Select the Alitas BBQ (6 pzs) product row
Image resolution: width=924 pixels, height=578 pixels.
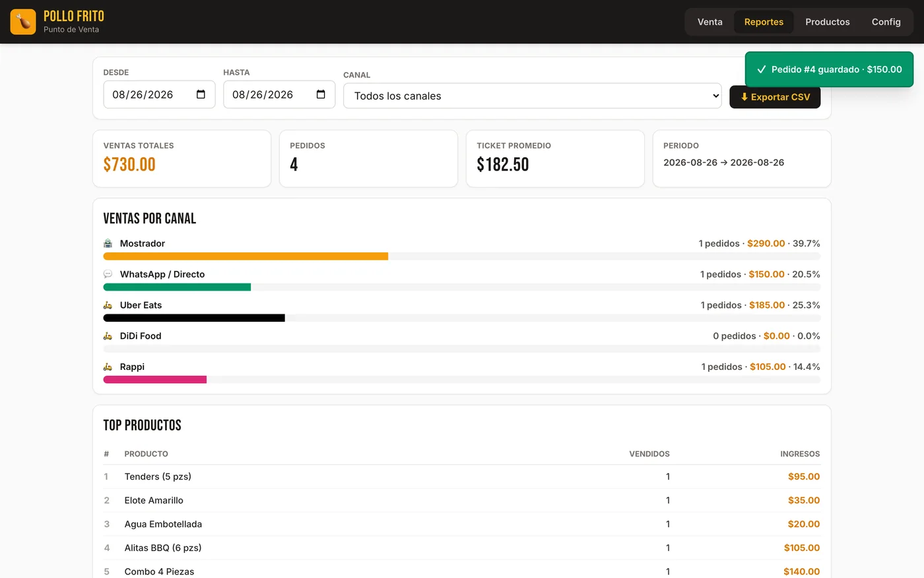[462, 548]
